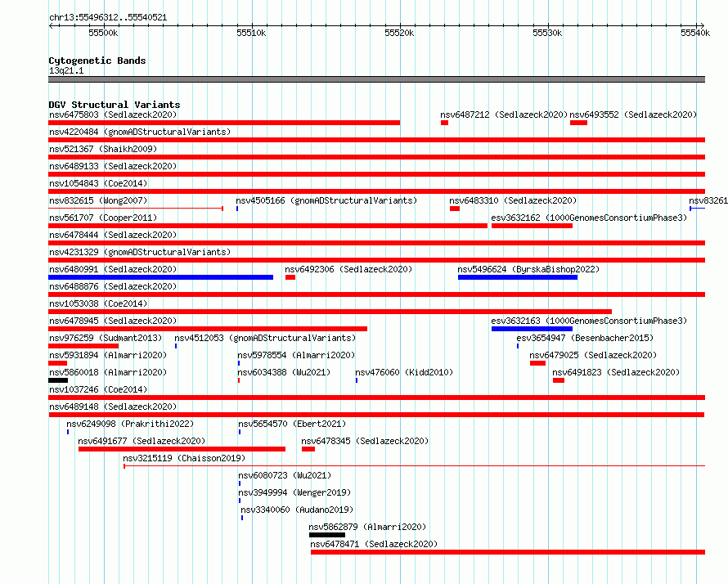Open esv3632162 (1000GenomesConsortiumPhase3) label
Viewport: 728px width, 584px height.
(x=589, y=218)
